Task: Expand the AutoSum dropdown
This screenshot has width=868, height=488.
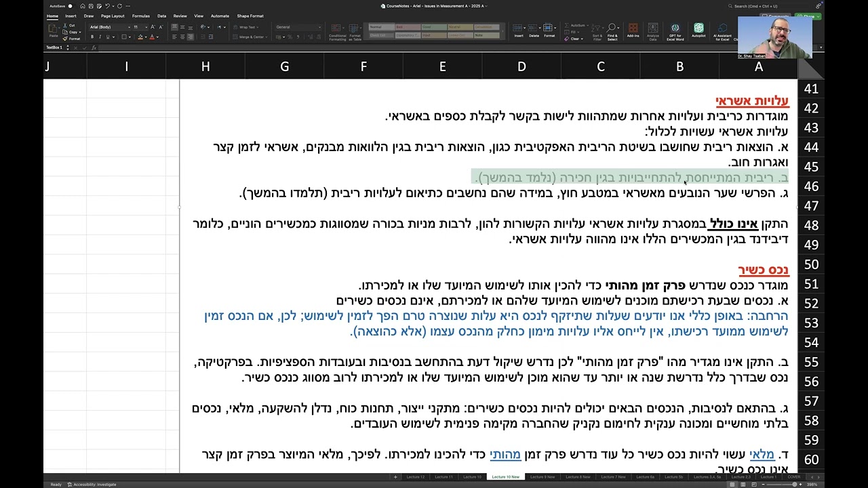Action: click(x=587, y=25)
